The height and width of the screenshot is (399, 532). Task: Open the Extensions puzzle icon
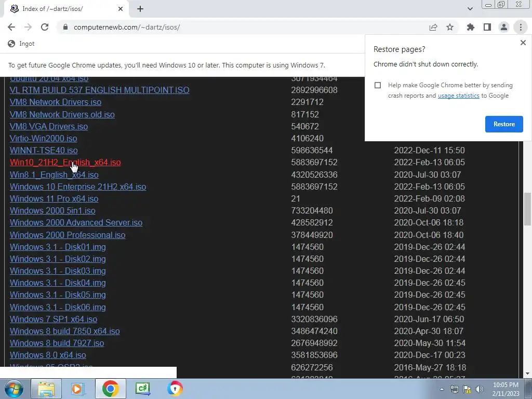point(471,27)
